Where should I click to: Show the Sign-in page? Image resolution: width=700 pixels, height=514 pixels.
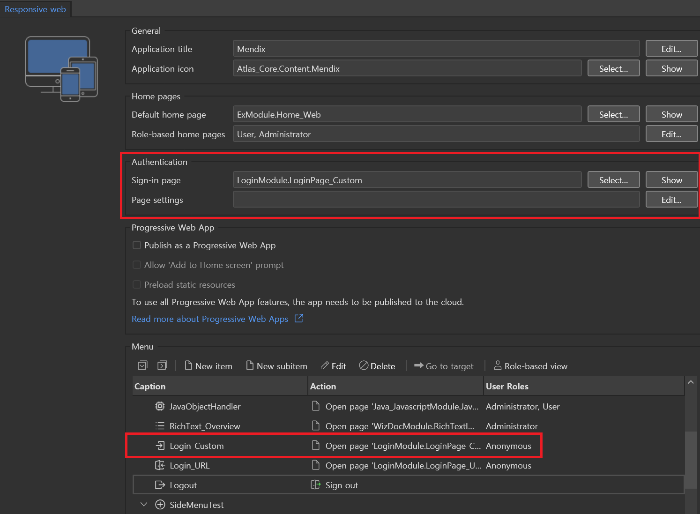click(x=671, y=180)
